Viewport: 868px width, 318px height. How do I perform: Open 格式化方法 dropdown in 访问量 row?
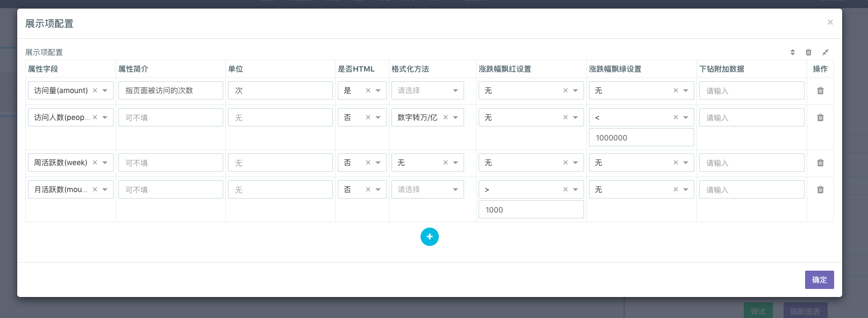pyautogui.click(x=456, y=90)
